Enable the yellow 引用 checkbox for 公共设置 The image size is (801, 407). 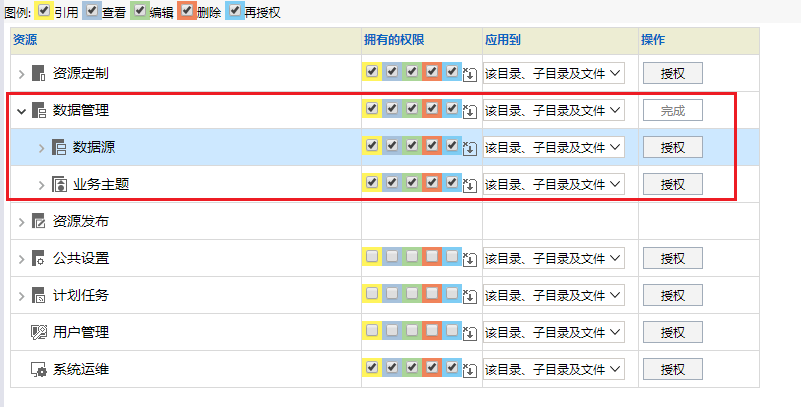[372, 256]
